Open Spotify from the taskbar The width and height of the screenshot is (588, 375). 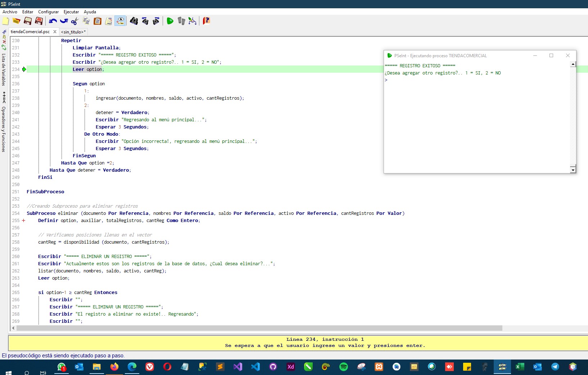coord(344,367)
